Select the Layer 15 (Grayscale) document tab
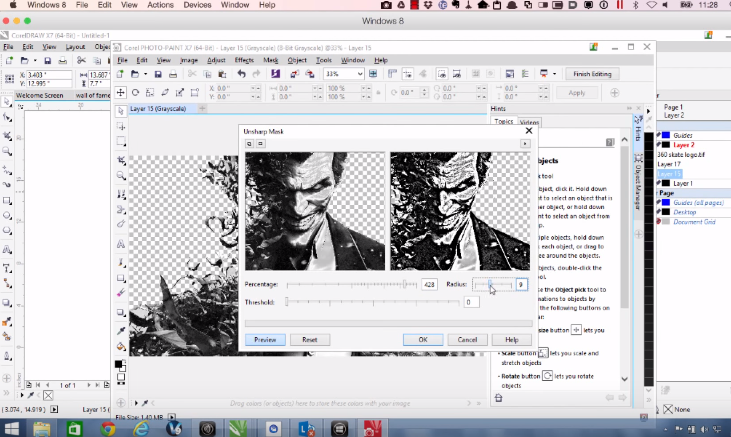 pyautogui.click(x=158, y=109)
